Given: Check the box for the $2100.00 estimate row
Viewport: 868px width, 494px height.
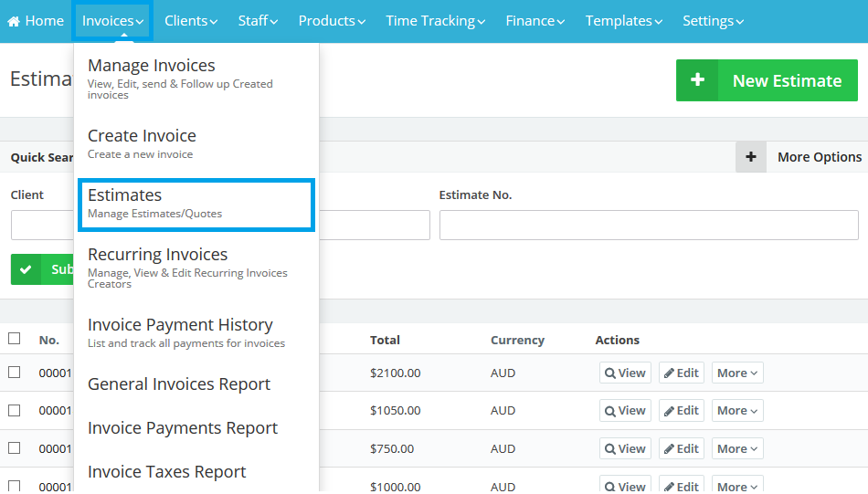Looking at the screenshot, I should point(14,373).
